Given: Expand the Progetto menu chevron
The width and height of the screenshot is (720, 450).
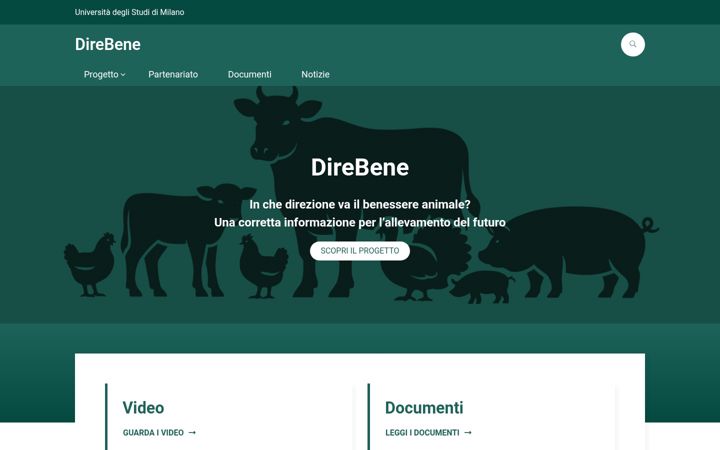Looking at the screenshot, I should click(x=123, y=75).
